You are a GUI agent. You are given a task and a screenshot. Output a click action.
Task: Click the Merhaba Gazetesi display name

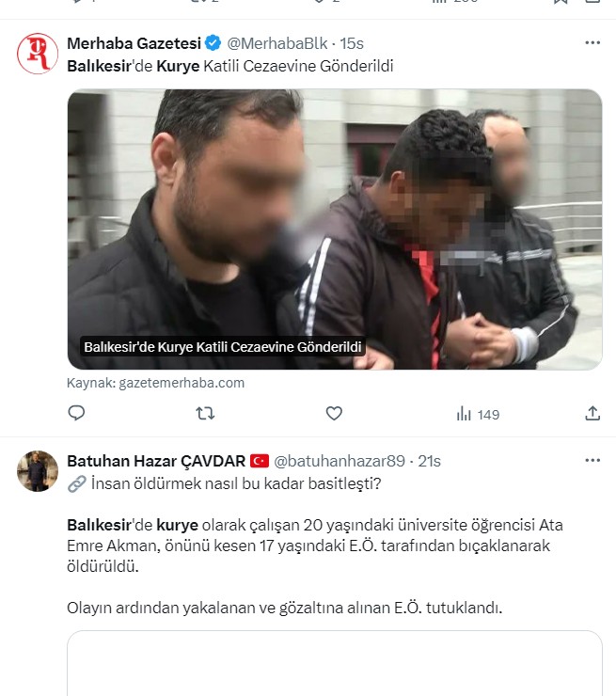pyautogui.click(x=134, y=43)
